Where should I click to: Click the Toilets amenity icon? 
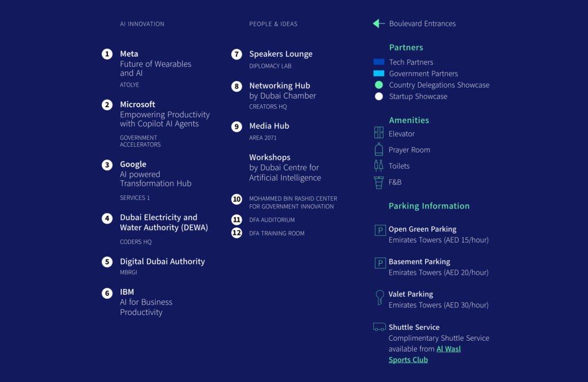pos(379,166)
